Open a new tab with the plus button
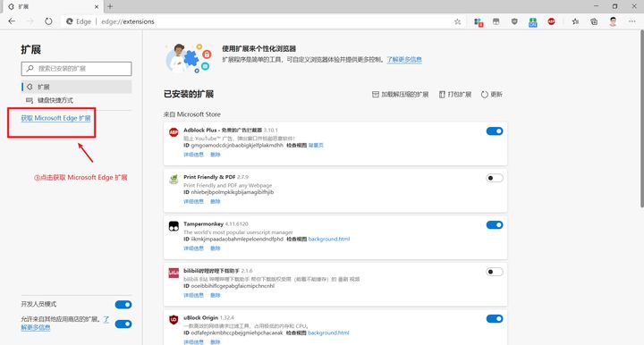 click(110, 6)
